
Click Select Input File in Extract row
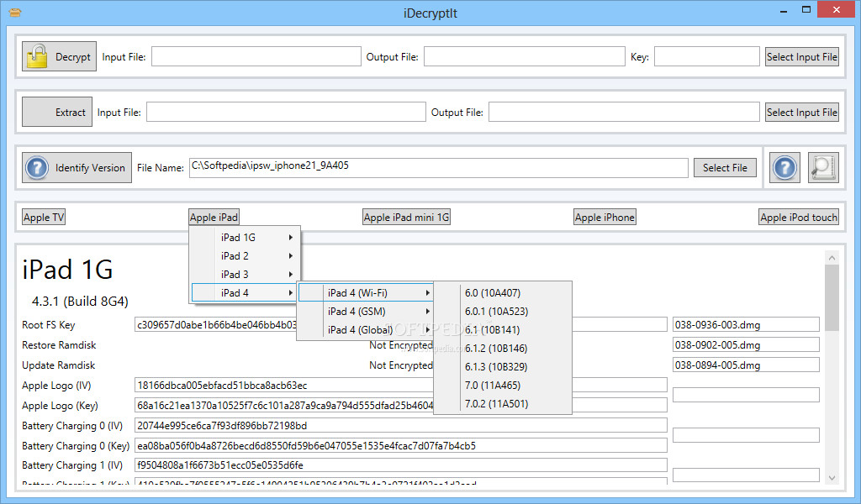coord(801,112)
